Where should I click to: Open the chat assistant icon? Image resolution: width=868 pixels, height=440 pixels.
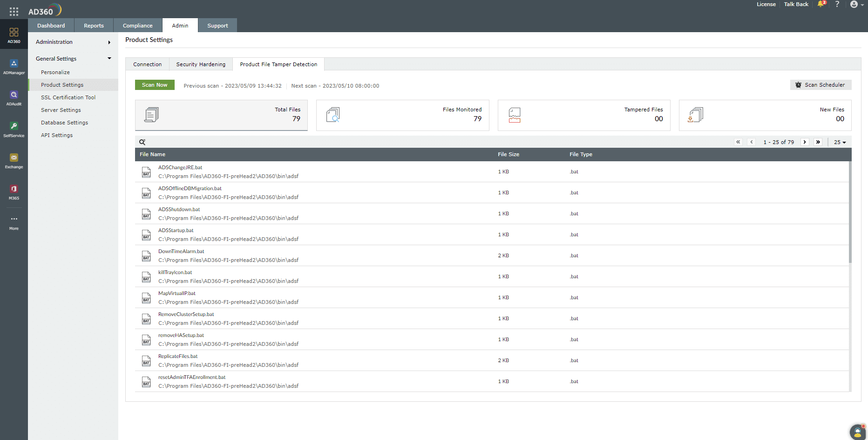(858, 432)
